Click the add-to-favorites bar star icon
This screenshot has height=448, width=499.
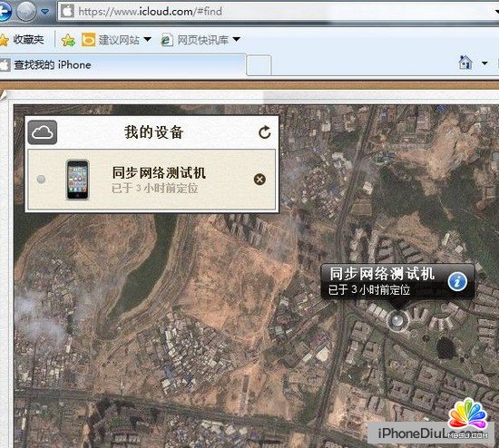tap(68, 40)
